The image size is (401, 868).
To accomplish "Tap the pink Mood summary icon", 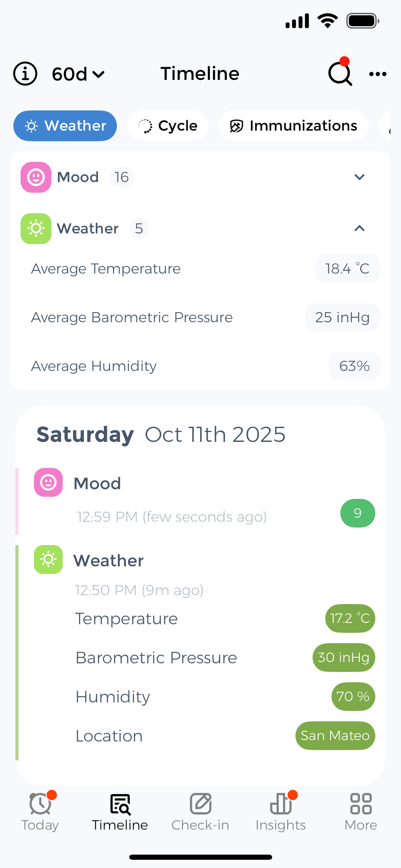I will coord(36,177).
